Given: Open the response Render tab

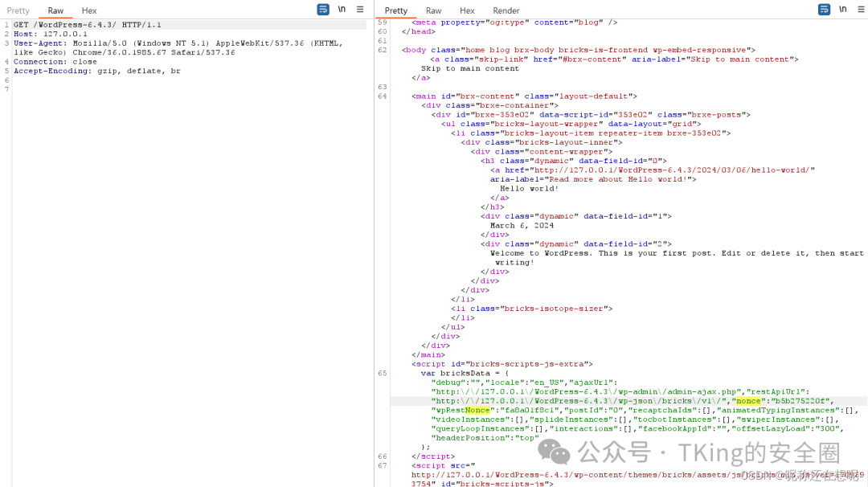Looking at the screenshot, I should pyautogui.click(x=506, y=10).
